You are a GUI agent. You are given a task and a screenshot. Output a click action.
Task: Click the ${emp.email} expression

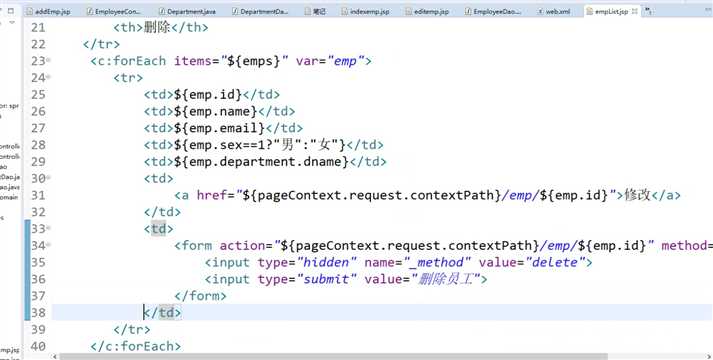(x=219, y=128)
